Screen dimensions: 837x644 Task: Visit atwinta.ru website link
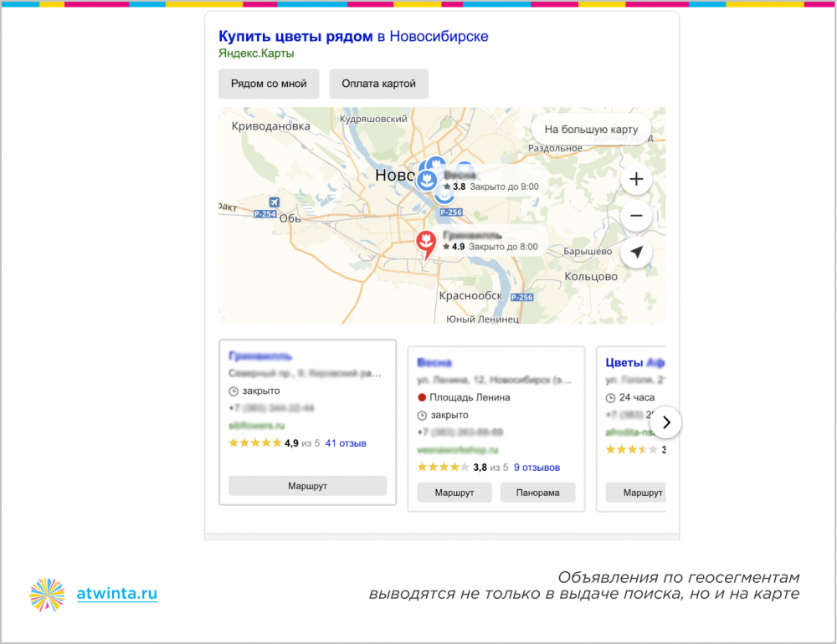pyautogui.click(x=117, y=593)
